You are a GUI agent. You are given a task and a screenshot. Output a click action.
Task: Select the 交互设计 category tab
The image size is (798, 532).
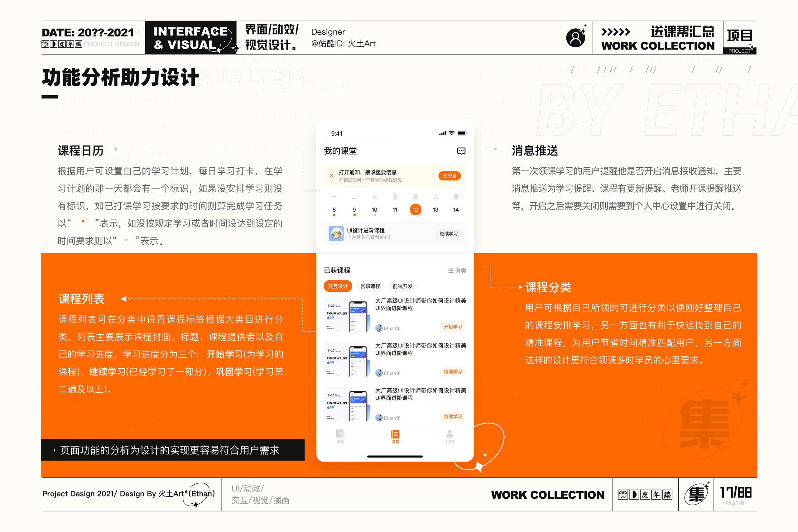(x=338, y=286)
